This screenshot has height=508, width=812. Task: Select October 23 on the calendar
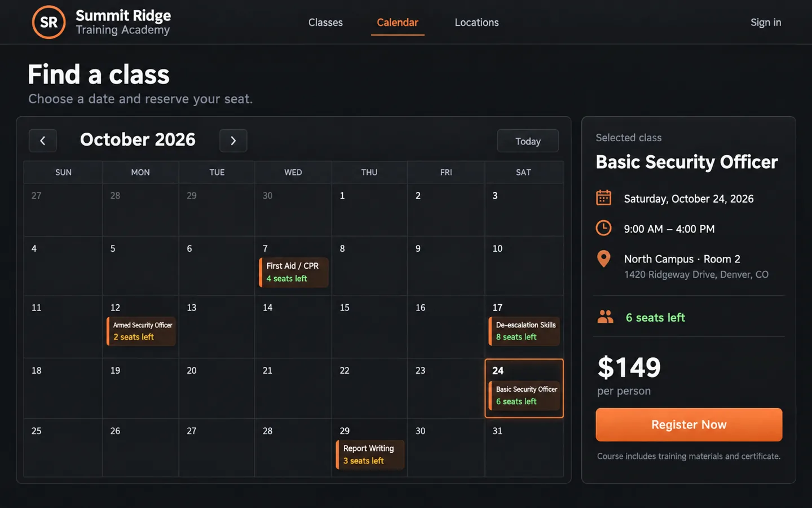[446, 388]
